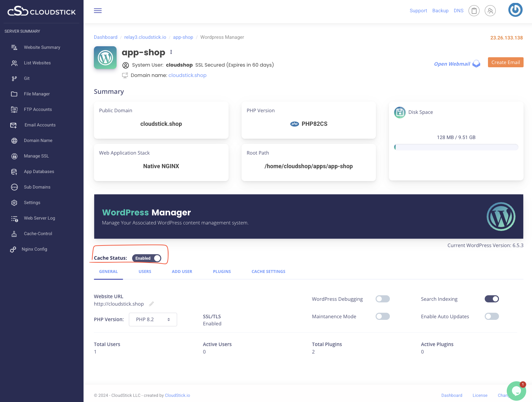Image resolution: width=532 pixels, height=402 pixels.
Task: Open the Email Accounts panel
Action: tap(40, 125)
